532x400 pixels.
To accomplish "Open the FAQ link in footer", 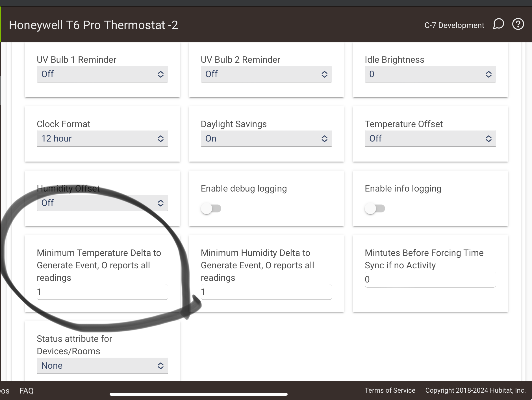I will [27, 391].
